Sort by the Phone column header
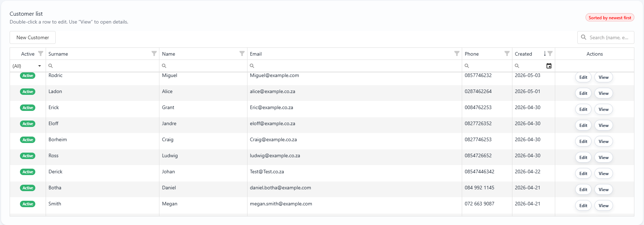Image resolution: width=644 pixels, height=225 pixels. [x=471, y=54]
